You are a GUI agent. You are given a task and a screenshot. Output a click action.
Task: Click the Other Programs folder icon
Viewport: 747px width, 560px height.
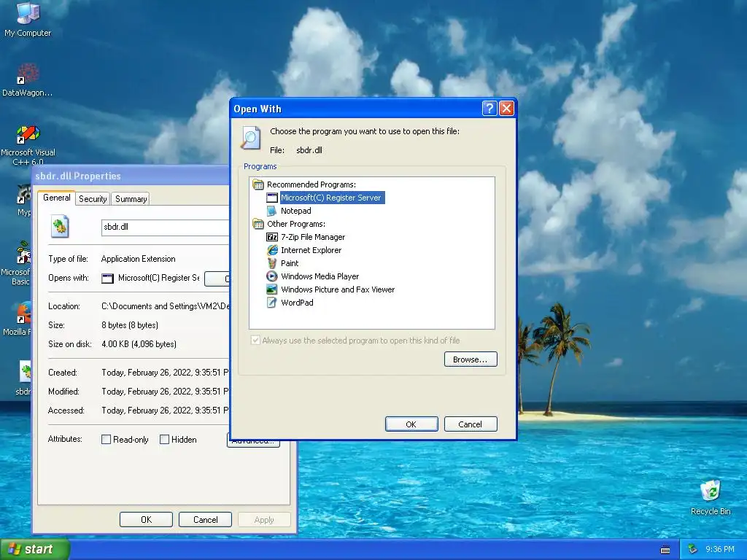(x=258, y=224)
